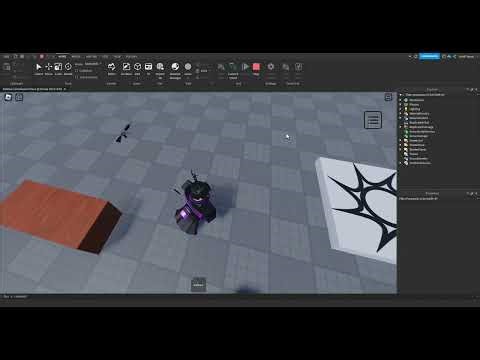Screen dimensions: 480x360
Task: Expand the Lighting node
Action: pyautogui.click(x=401, y=109)
